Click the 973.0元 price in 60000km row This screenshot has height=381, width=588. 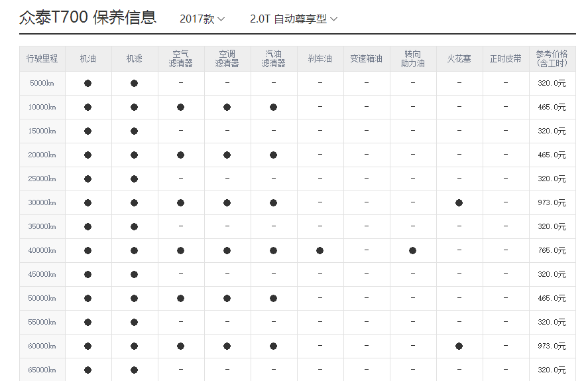pos(552,346)
